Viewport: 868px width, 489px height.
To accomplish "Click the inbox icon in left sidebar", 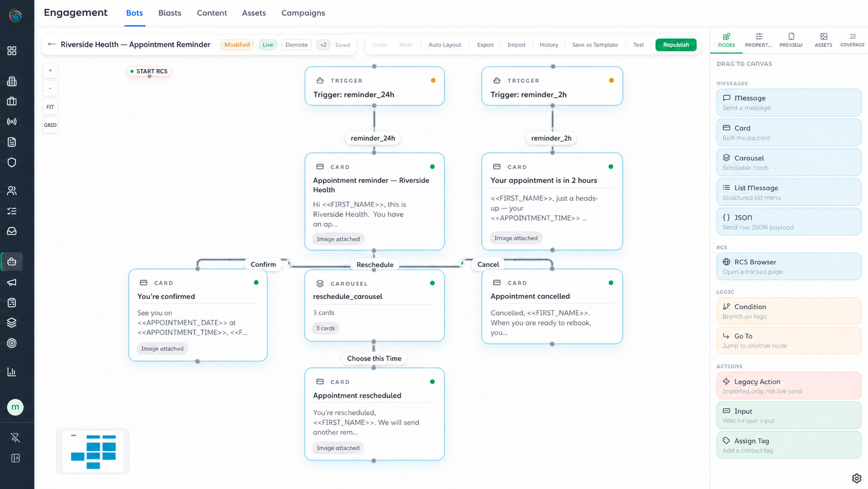I will point(11,231).
